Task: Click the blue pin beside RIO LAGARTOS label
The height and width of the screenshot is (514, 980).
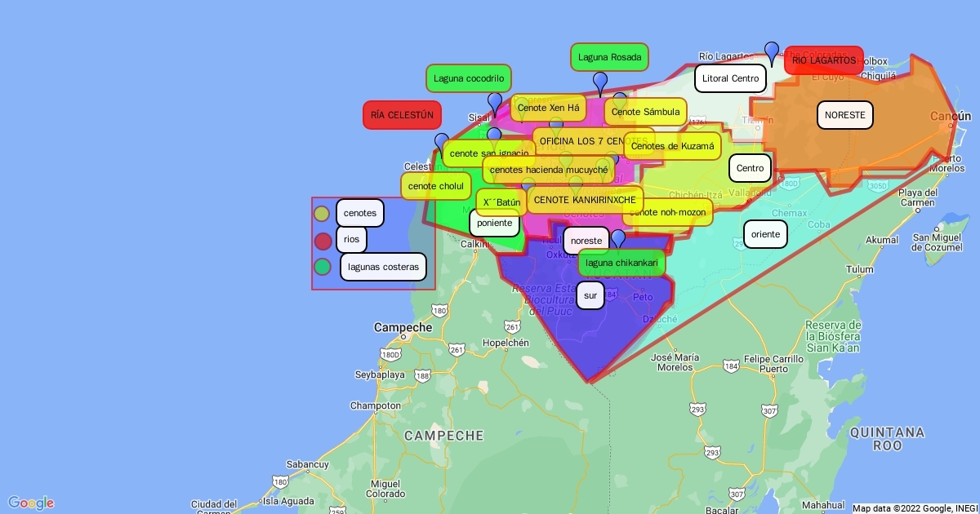Action: pos(772,52)
